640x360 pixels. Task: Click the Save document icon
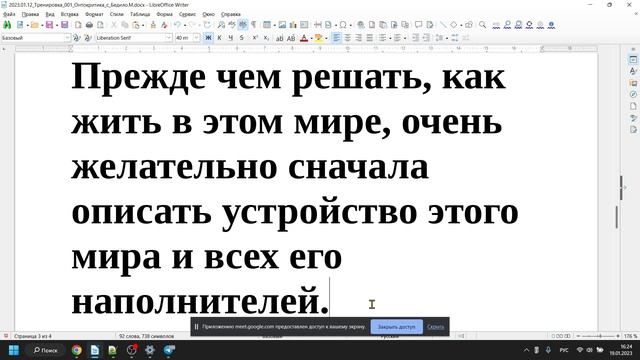point(49,25)
